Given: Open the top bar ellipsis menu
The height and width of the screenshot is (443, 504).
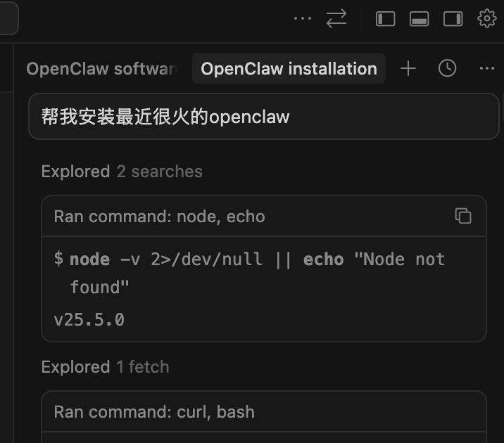Looking at the screenshot, I should (x=302, y=19).
